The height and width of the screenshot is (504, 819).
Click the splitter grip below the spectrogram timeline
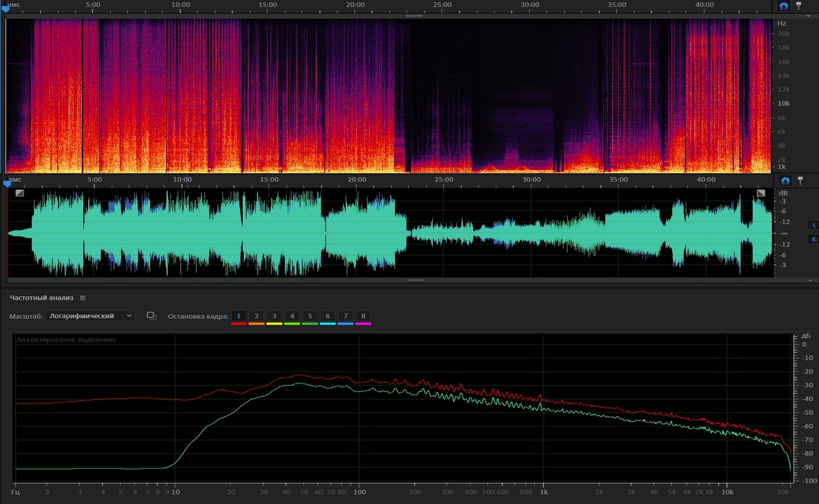(414, 16)
